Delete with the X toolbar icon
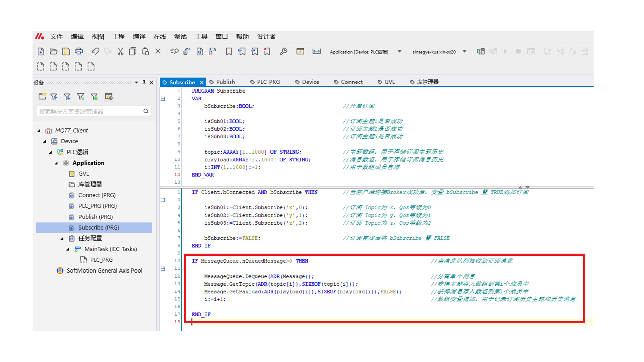Screen dimensions: 644x362 (x=158, y=51)
